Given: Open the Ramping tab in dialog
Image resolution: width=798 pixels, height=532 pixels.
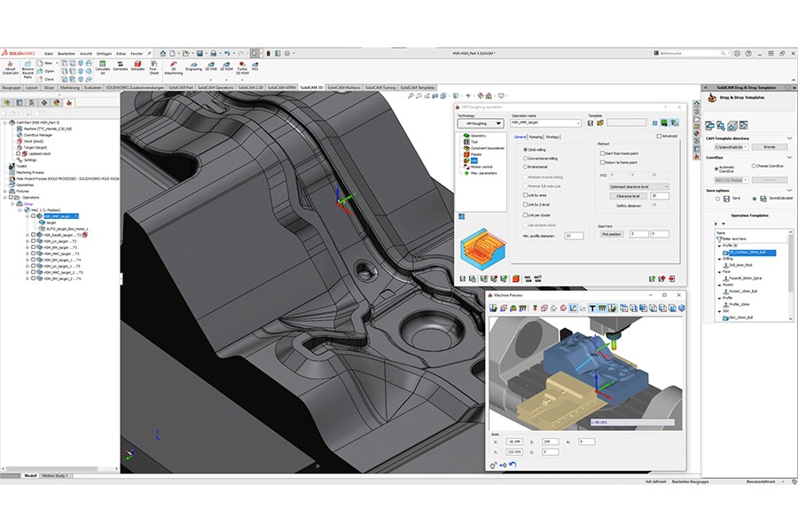Looking at the screenshot, I should coord(536,137).
